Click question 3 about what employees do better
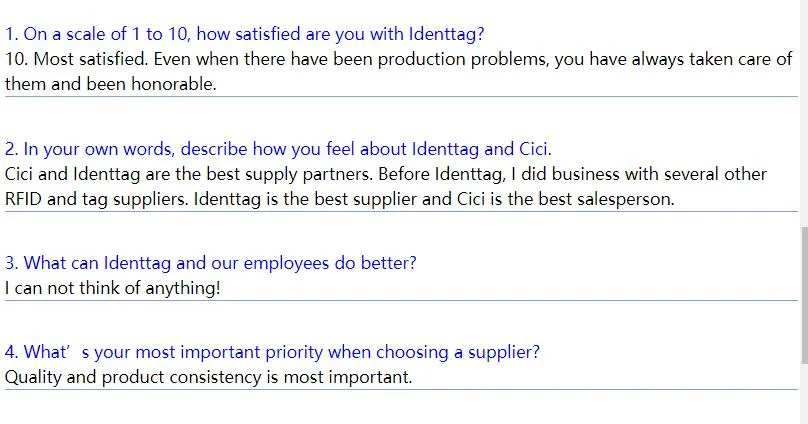 210,263
